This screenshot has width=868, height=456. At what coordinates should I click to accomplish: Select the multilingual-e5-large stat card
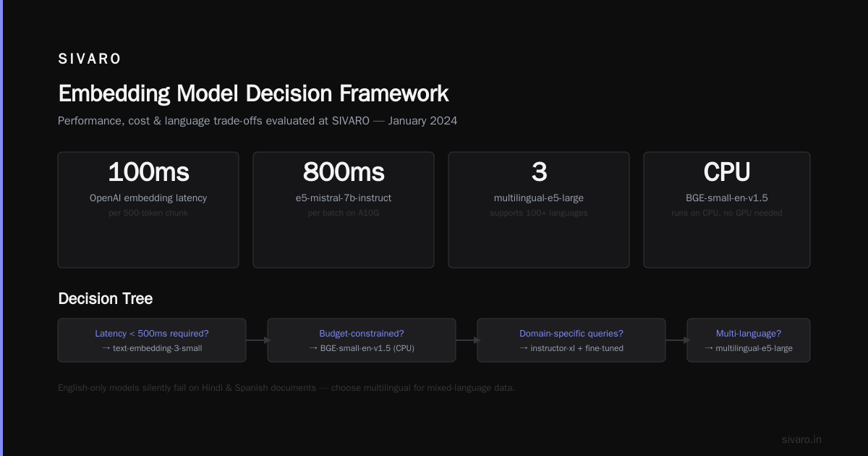pyautogui.click(x=539, y=210)
